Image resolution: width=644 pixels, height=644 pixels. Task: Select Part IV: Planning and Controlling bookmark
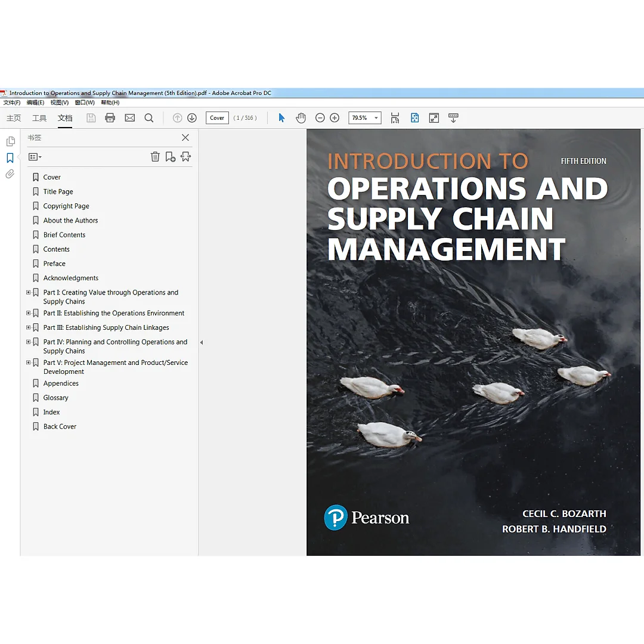115,346
